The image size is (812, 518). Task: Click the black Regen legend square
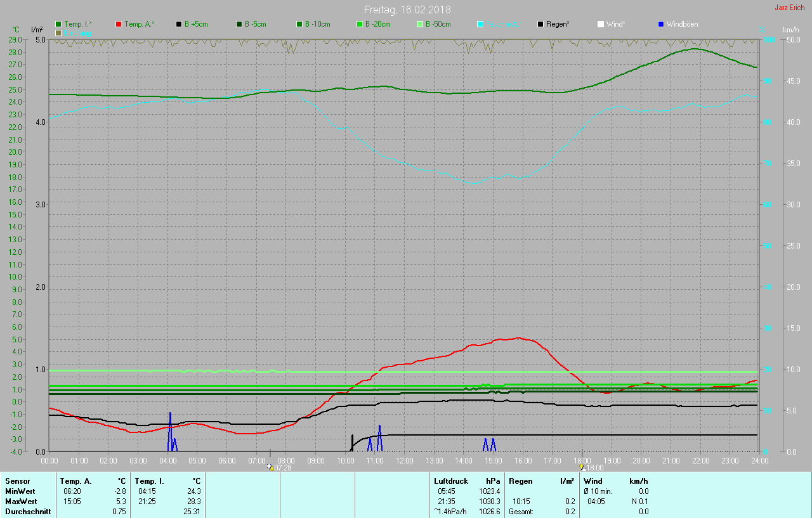(540, 24)
